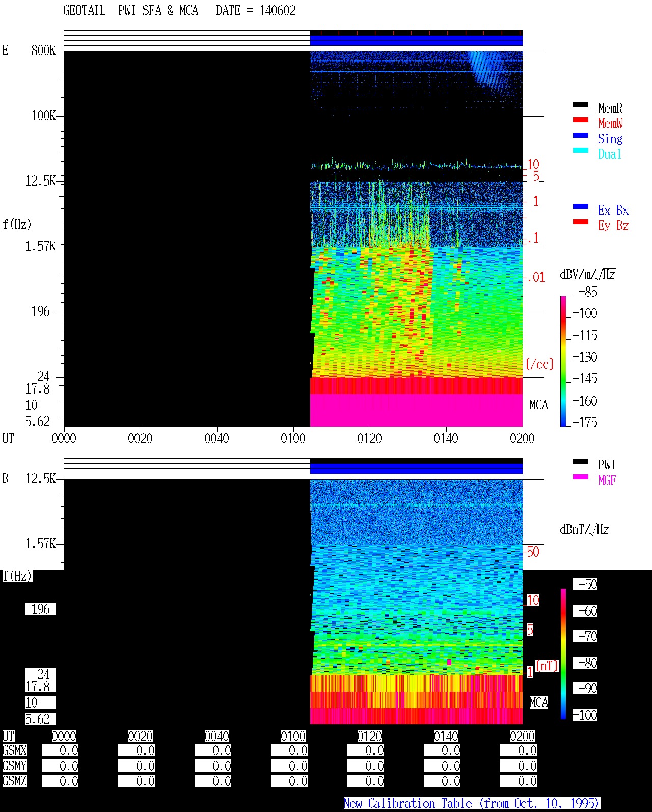Click the red .01 density scale label
This screenshot has width=652, height=812.
[536, 277]
